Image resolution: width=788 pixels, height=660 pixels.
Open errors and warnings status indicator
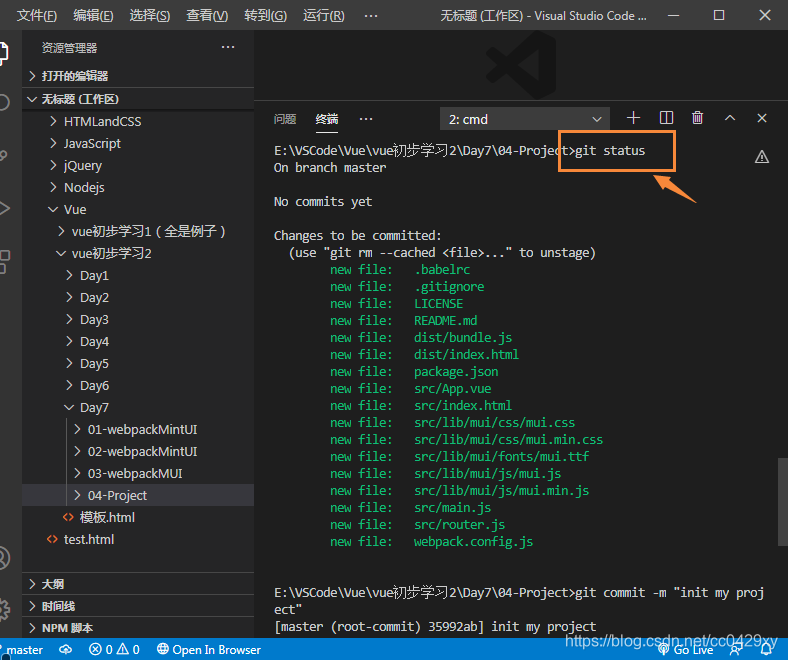click(x=114, y=650)
